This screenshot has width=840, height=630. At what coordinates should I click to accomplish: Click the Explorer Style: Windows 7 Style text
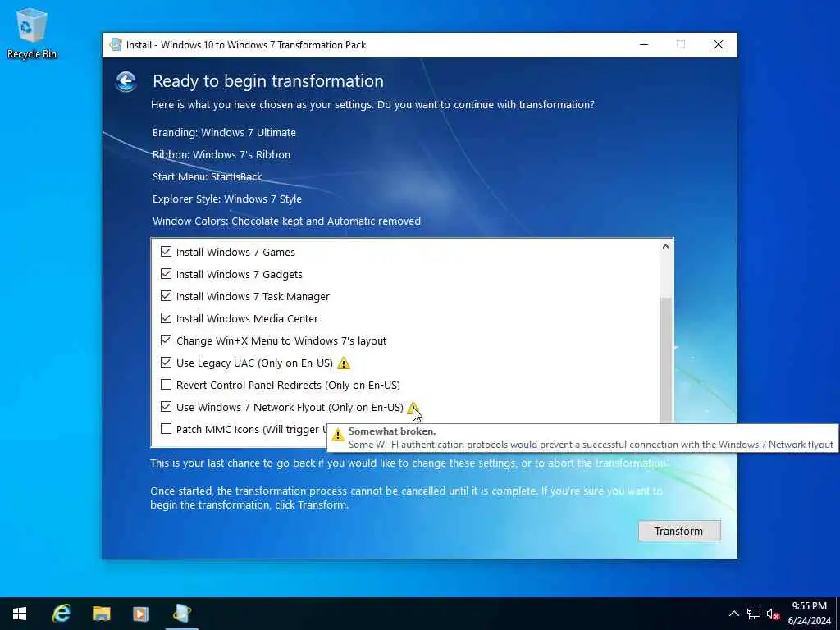(226, 199)
